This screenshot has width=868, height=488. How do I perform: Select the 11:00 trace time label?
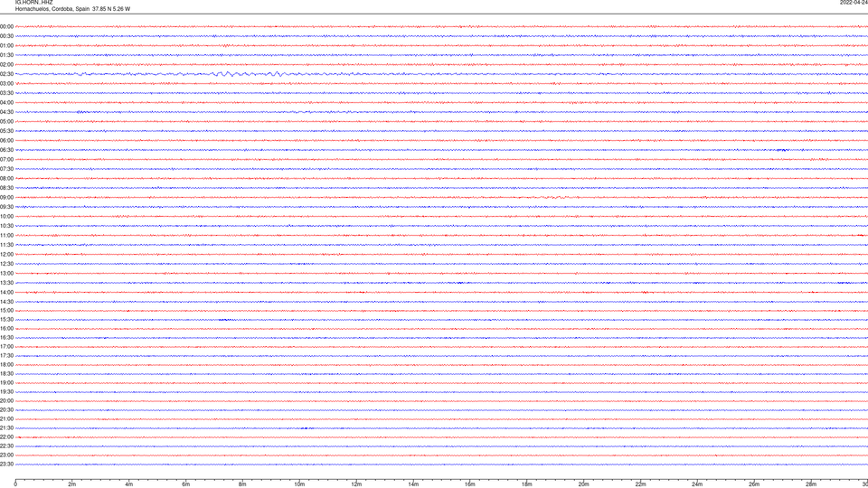[x=6, y=235]
